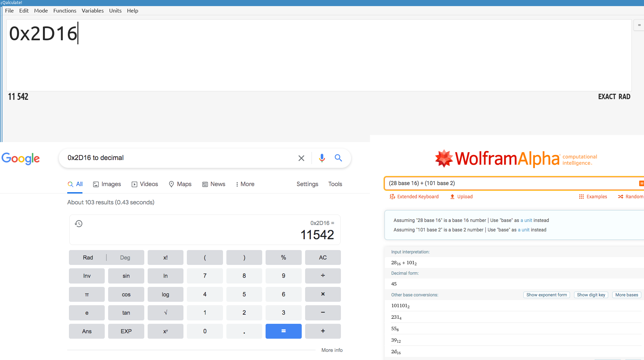
Task: Open WolframAlpha Extended Keyboard
Action: pos(414,197)
